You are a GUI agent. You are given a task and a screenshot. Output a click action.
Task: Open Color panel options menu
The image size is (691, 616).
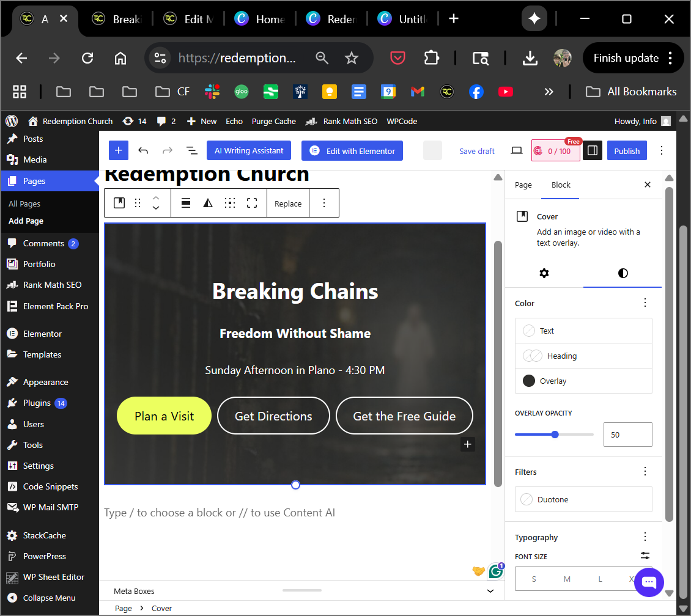645,303
